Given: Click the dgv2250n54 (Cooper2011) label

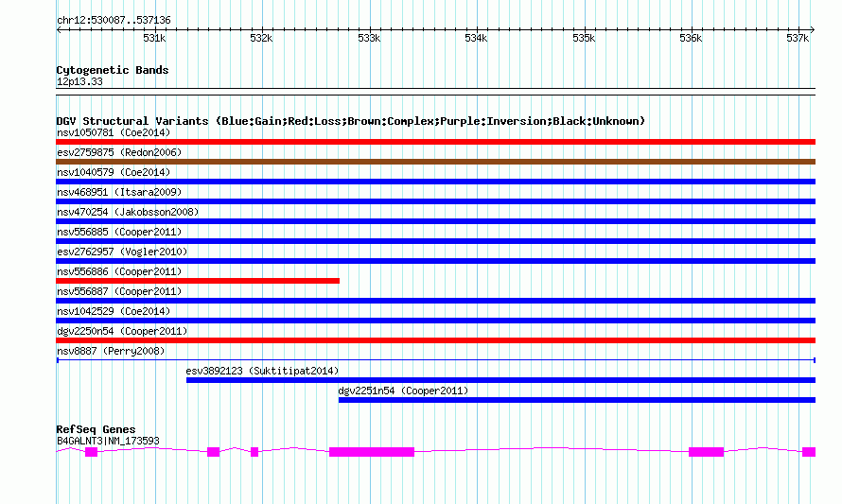Looking at the screenshot, I should coord(122,331).
